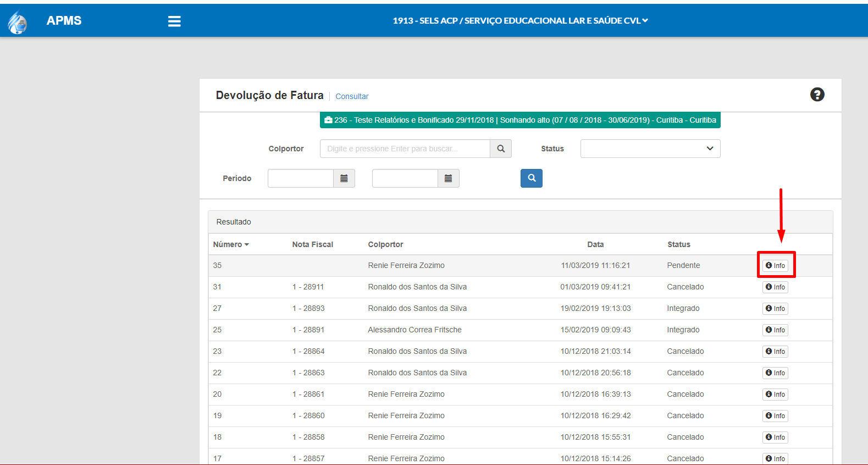Click date 01/03/2019 09:41:21
The image size is (868, 465).
(x=595, y=287)
